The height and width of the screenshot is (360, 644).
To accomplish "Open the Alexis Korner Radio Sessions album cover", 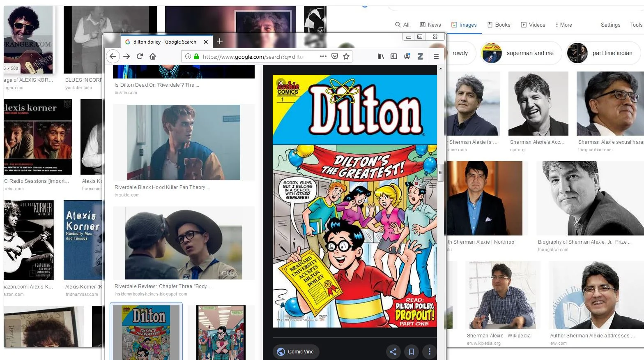I will click(38, 136).
